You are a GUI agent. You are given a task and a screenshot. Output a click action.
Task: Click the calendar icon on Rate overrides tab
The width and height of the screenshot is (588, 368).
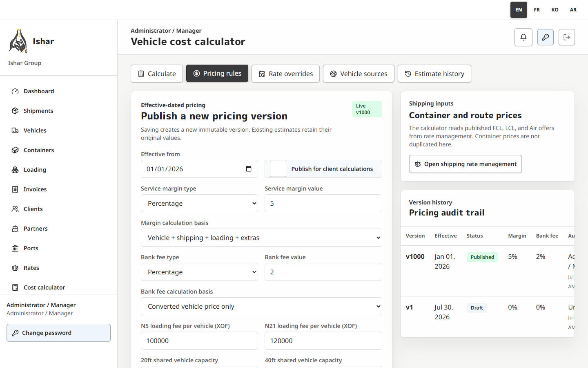[262, 74]
